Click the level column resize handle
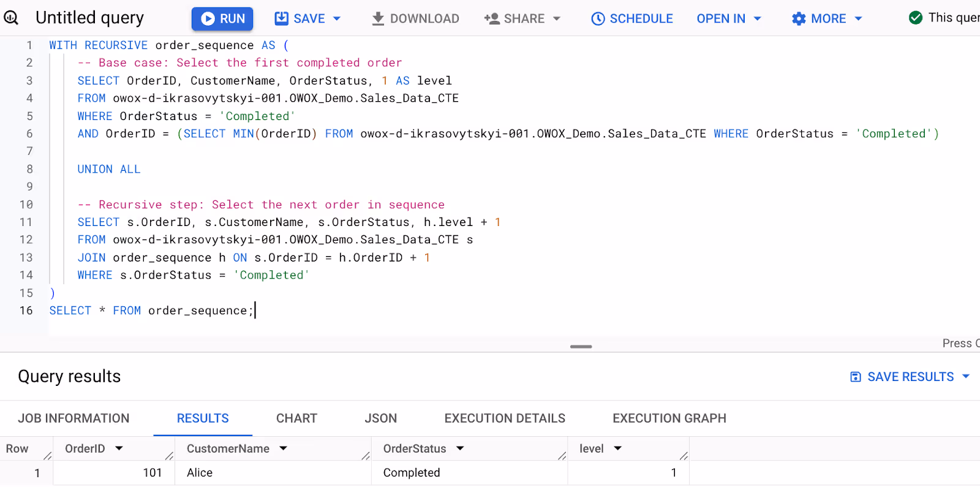The height and width of the screenshot is (487, 980). click(x=684, y=455)
